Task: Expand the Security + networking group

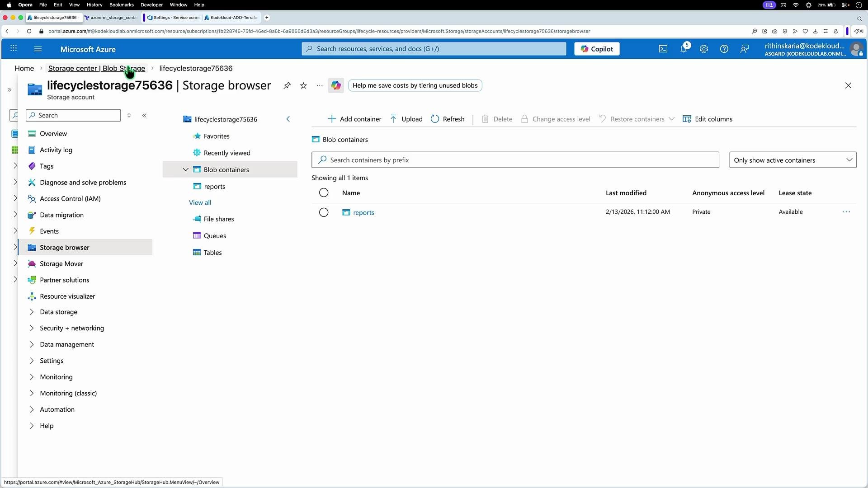Action: click(72, 328)
